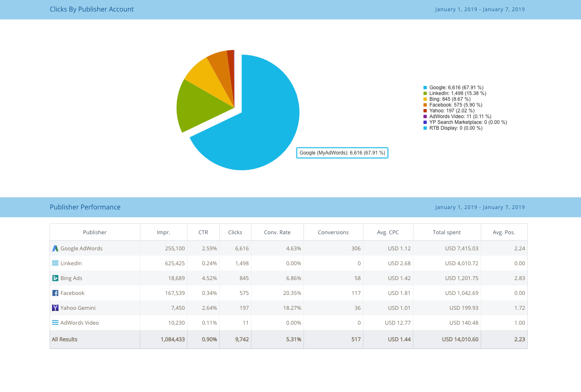Image resolution: width=581 pixels, height=392 pixels.
Task: Select the AdWords Video legend color square
Action: coord(425,116)
